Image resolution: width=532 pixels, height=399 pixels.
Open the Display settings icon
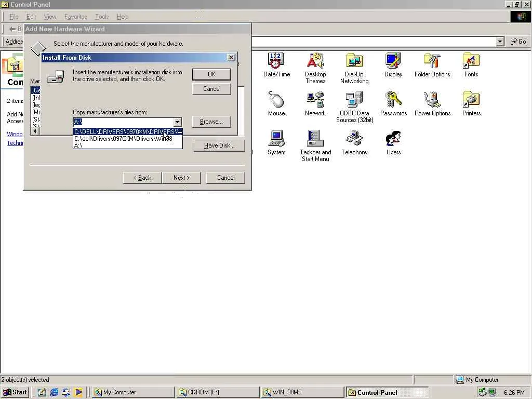point(393,65)
